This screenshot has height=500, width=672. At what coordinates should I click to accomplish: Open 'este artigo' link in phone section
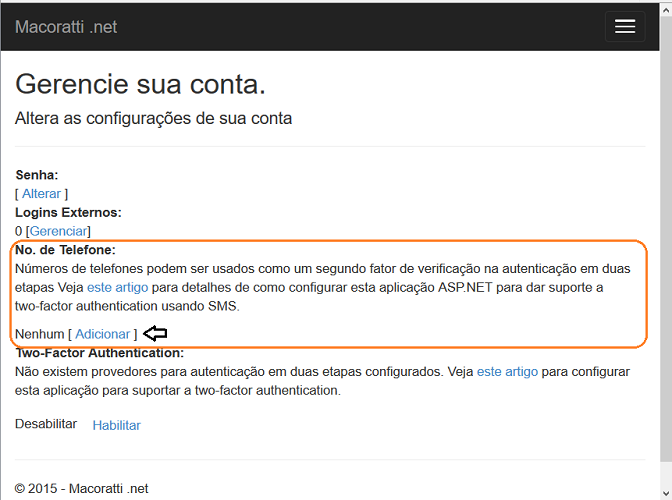(x=117, y=287)
